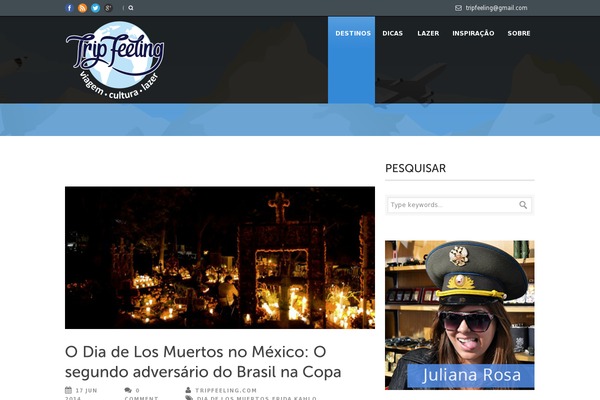The width and height of the screenshot is (600, 400).
Task: Open the 0 Comment link
Action: (141, 394)
